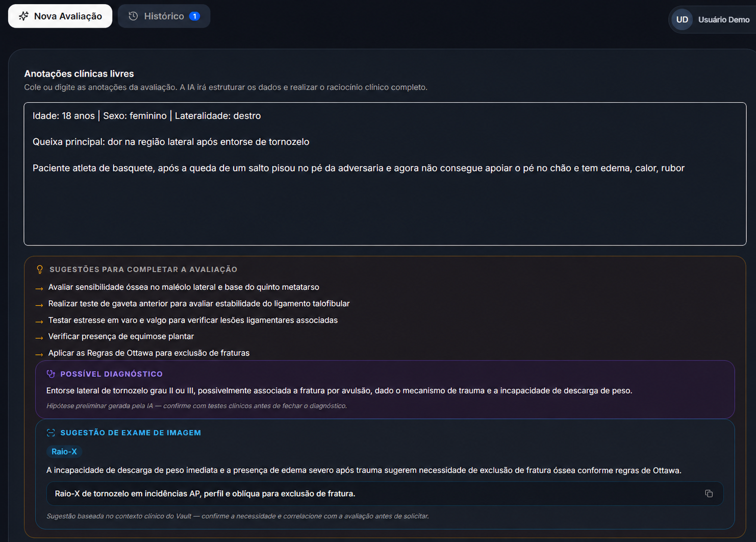This screenshot has height=542, width=756.
Task: Click the sparkle icon on Nova Avaliação
Action: (x=23, y=16)
